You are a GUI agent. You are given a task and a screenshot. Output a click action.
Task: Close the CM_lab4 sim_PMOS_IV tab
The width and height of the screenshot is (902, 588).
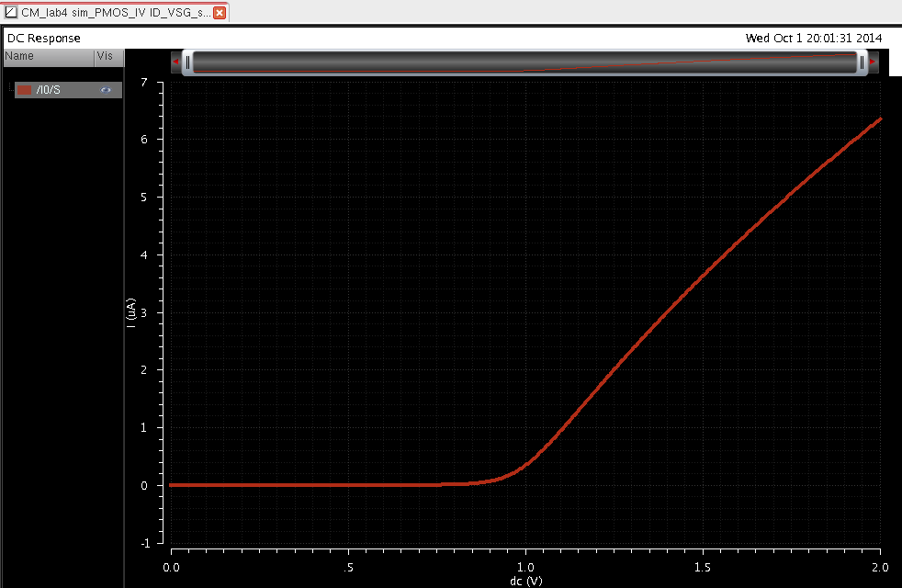point(220,13)
